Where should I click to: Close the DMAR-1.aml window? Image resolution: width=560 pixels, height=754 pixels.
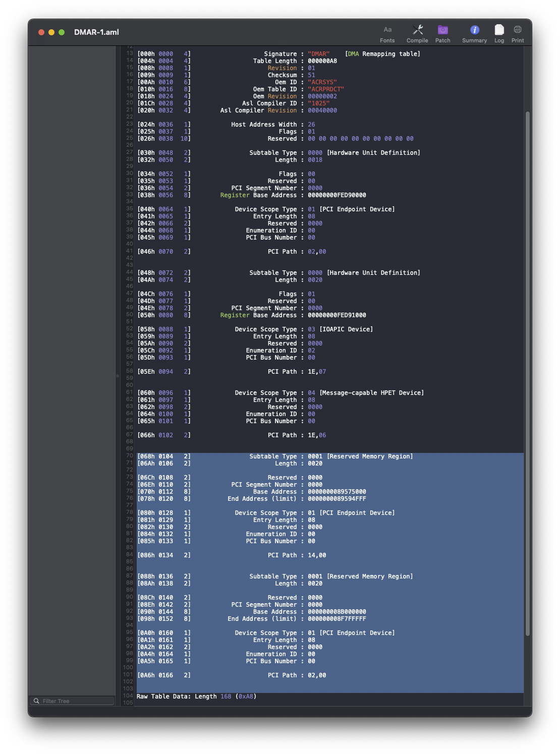click(x=41, y=32)
